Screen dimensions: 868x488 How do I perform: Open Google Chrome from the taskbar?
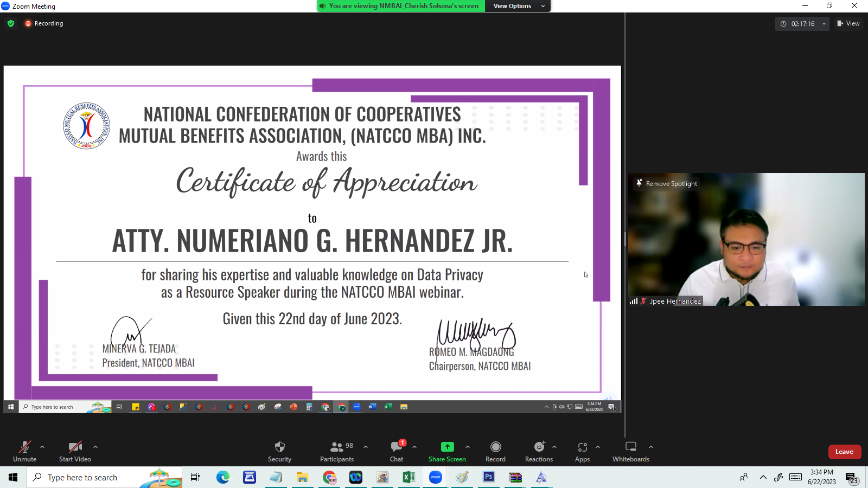329,477
